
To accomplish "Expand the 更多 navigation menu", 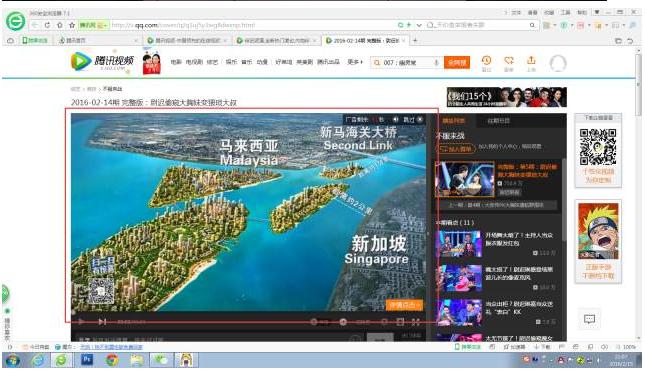I will pyautogui.click(x=355, y=62).
